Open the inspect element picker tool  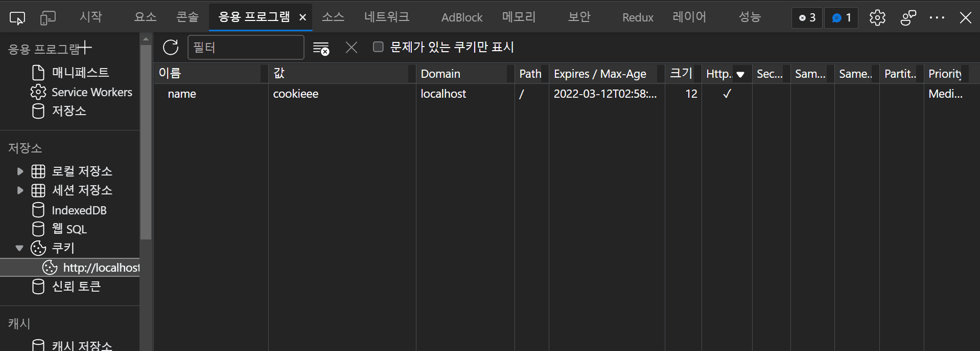coord(17,18)
